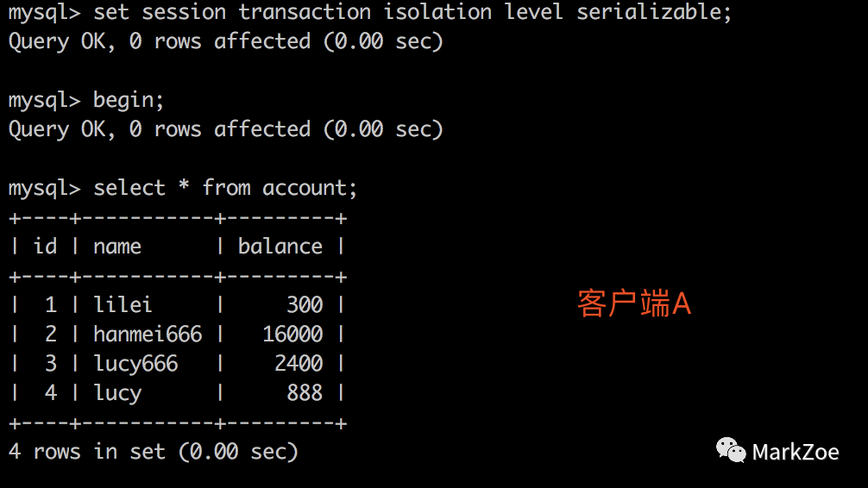
Task: Click the first 'Query OK' response line
Action: click(226, 41)
